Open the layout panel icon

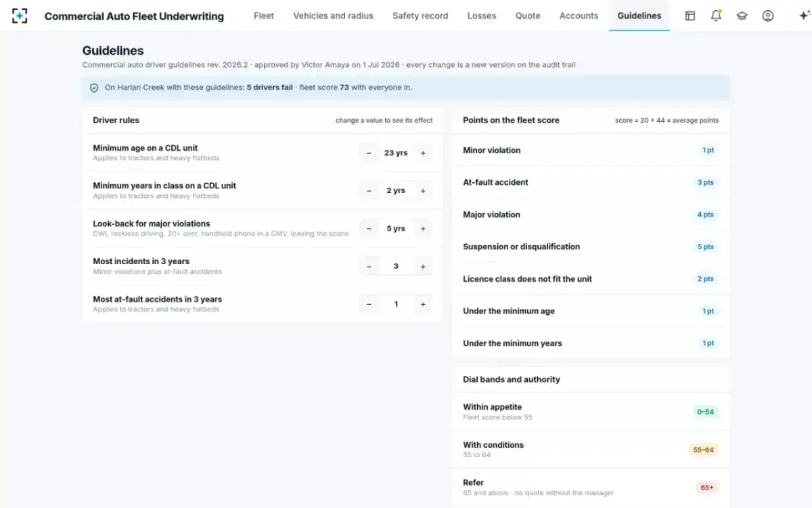(x=690, y=16)
